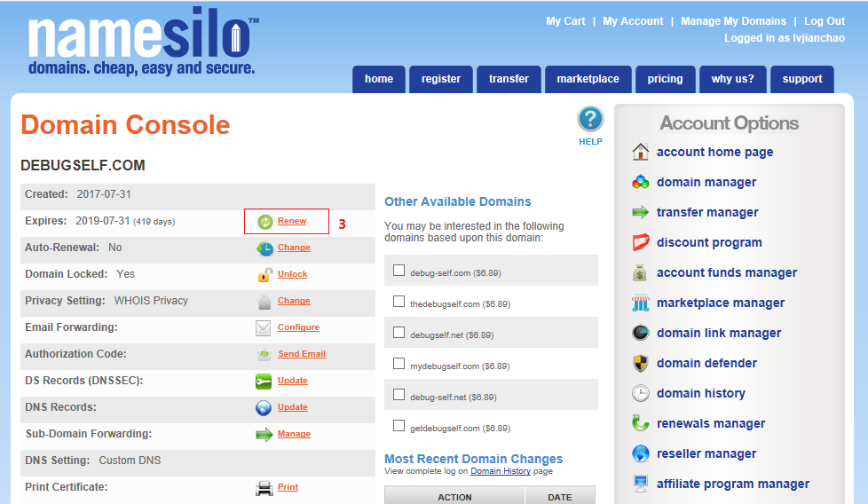The width and height of the screenshot is (868, 504).
Task: Click the Authorization Code send email icon
Action: 264,355
